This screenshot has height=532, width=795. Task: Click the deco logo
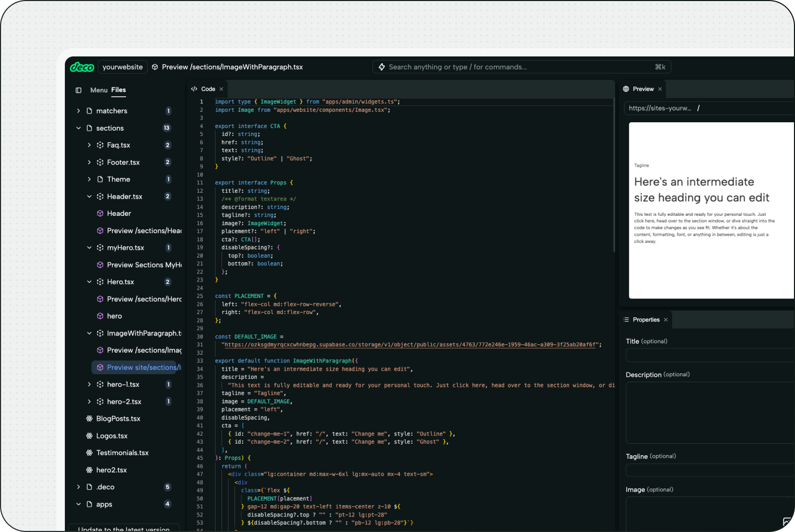[82, 67]
